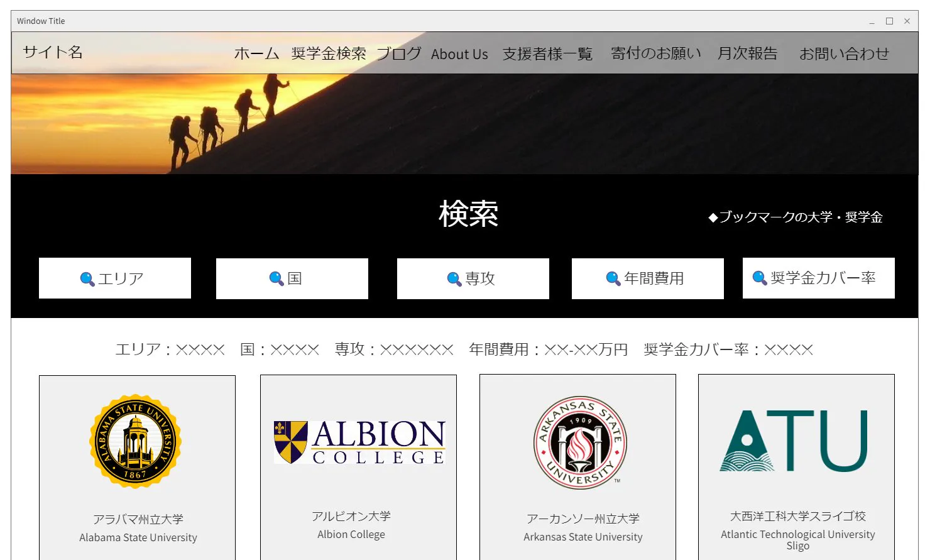Click the magnifier icon beside 国
925x560 pixels.
[x=276, y=278]
